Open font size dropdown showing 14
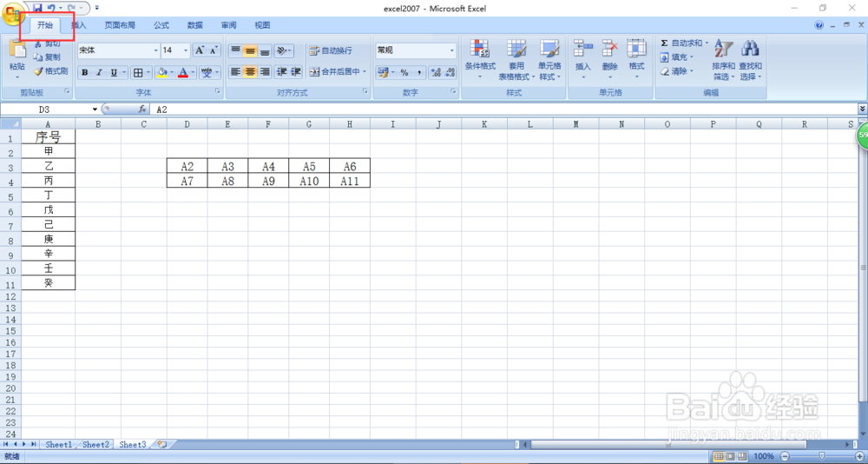 point(186,50)
